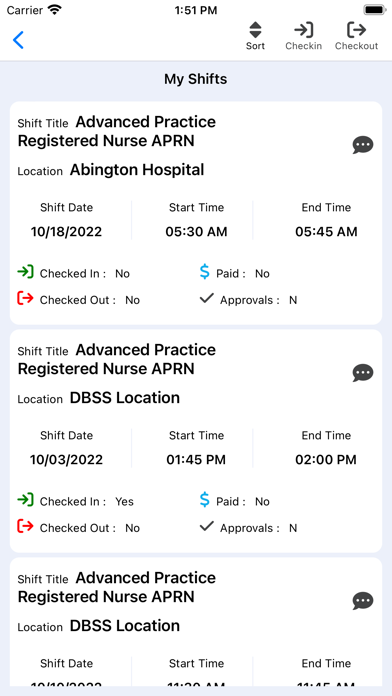
Task: Click red Checked Out icon on 10/03/2022 shift
Action: point(25,526)
